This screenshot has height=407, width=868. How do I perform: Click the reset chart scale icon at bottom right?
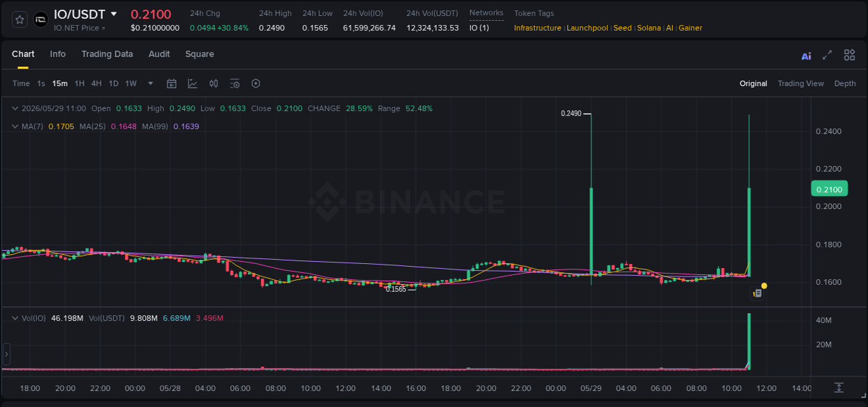point(839,388)
